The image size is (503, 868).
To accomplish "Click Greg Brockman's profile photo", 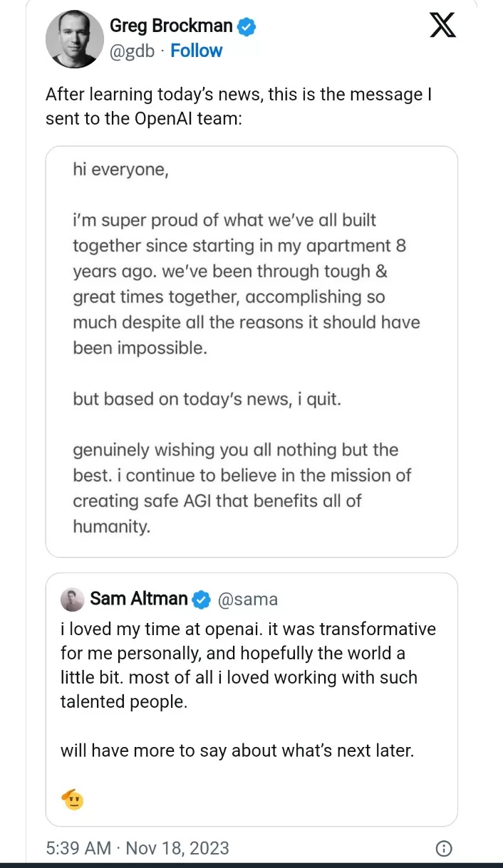I will coord(75,40).
